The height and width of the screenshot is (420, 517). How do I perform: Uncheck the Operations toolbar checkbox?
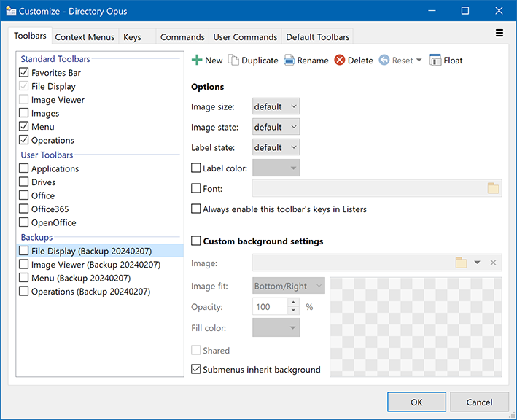point(24,140)
